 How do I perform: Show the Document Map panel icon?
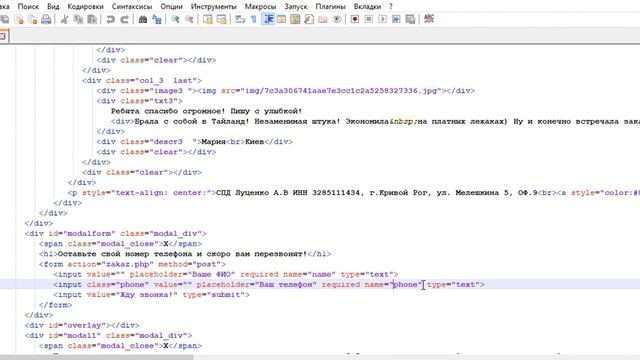(x=295, y=19)
